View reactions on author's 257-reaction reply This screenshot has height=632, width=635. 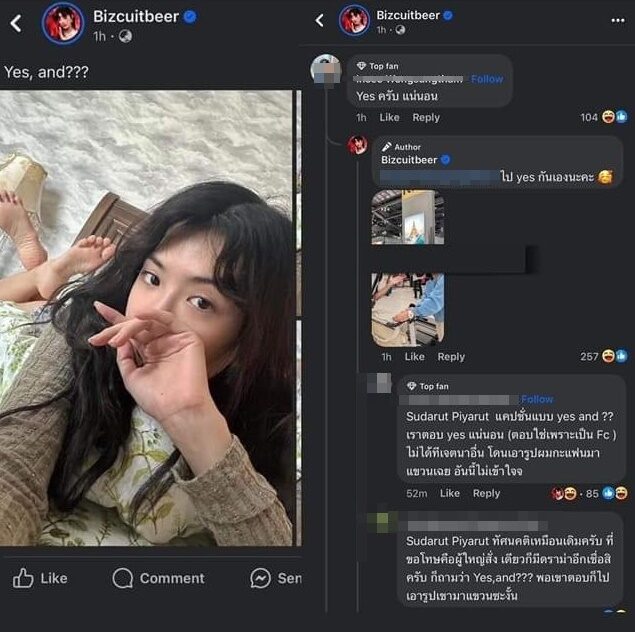[604, 356]
